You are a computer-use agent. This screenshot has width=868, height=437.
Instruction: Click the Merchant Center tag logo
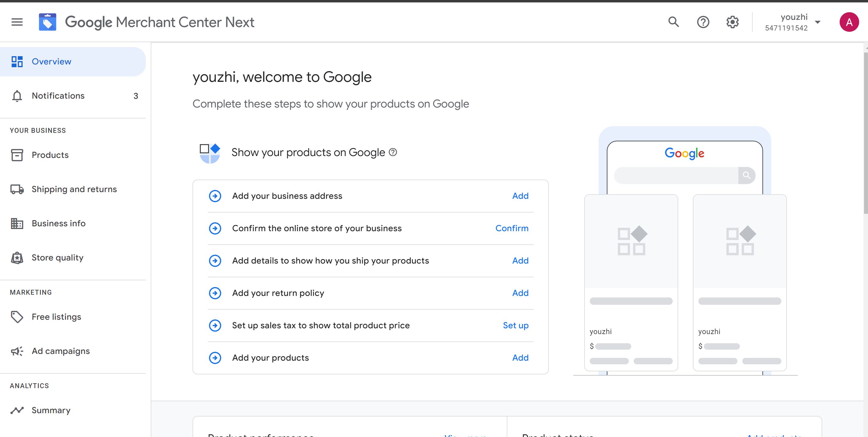[x=48, y=22]
